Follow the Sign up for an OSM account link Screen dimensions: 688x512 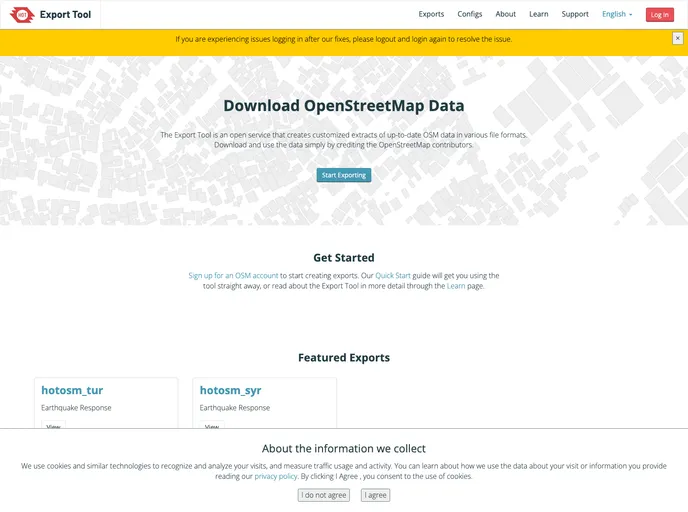click(233, 276)
